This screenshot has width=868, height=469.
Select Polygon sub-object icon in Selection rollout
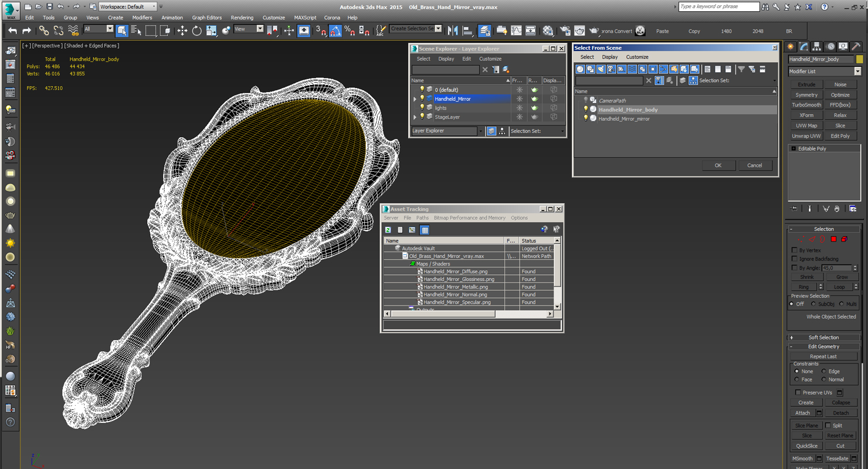[x=833, y=239]
